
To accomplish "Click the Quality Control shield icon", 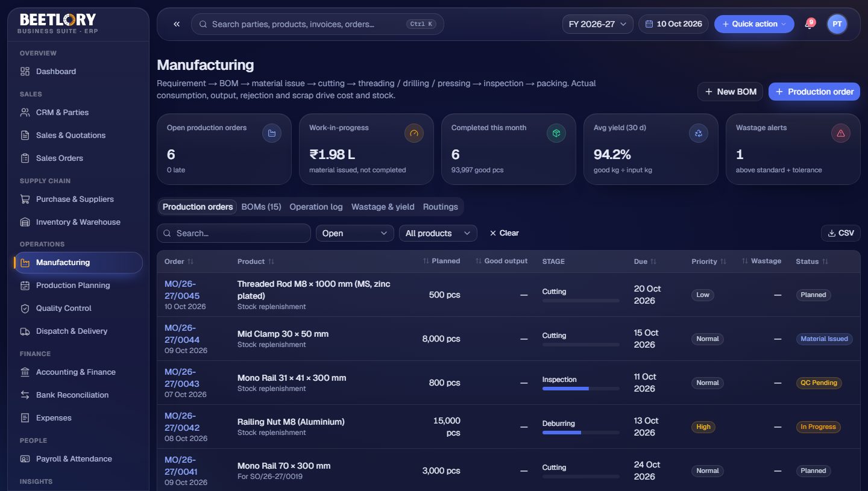I will click(x=25, y=308).
